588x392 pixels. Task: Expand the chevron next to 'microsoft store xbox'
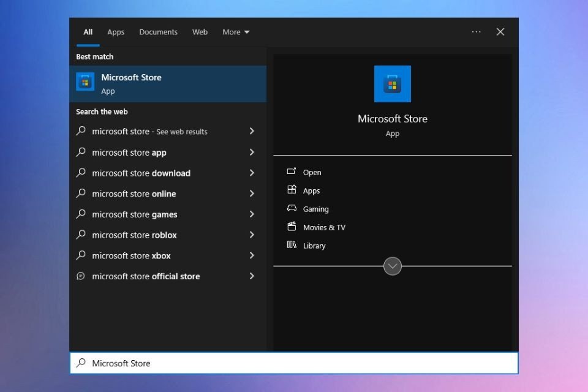(252, 255)
